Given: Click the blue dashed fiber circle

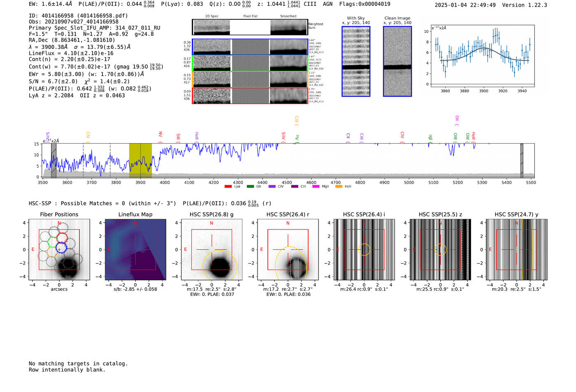Looking at the screenshot, I should point(61,248).
